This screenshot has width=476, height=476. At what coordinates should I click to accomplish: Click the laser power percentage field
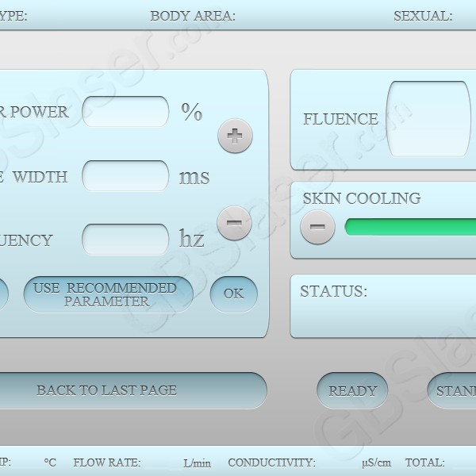(x=125, y=111)
